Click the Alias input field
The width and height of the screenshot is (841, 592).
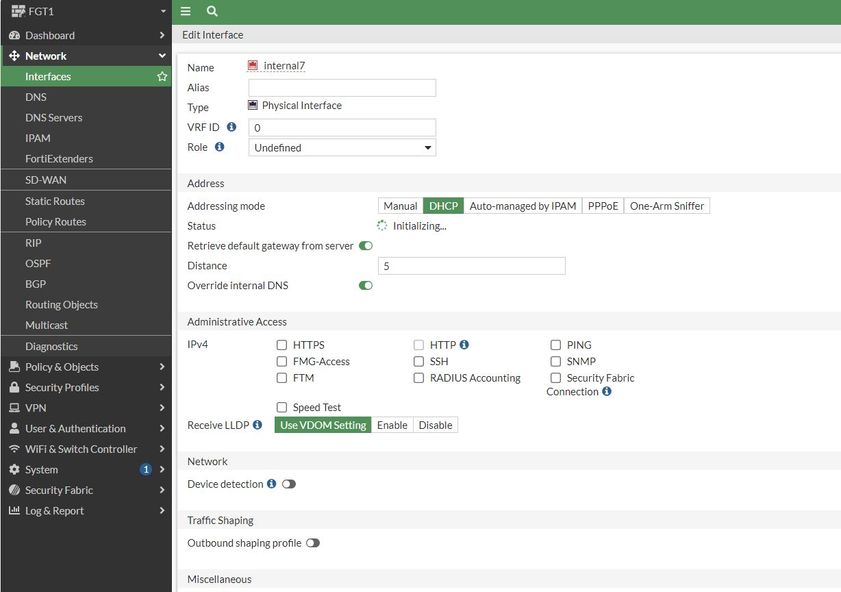click(x=342, y=88)
